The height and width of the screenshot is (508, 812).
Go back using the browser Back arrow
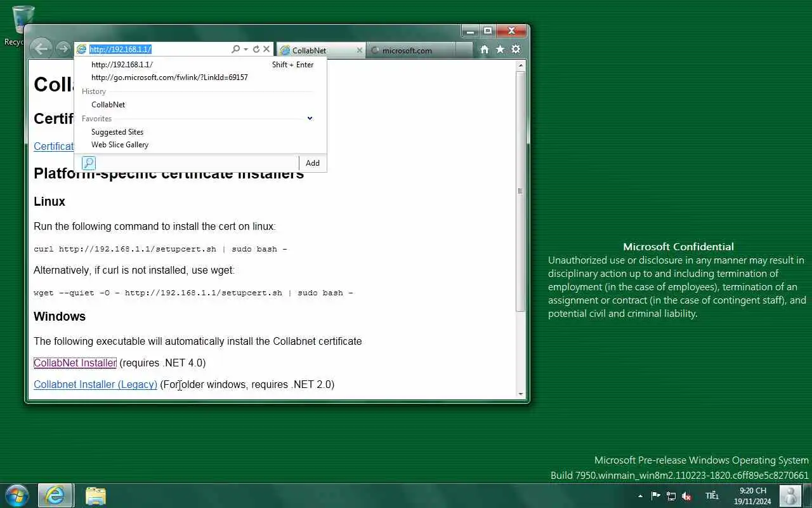pyautogui.click(x=41, y=49)
